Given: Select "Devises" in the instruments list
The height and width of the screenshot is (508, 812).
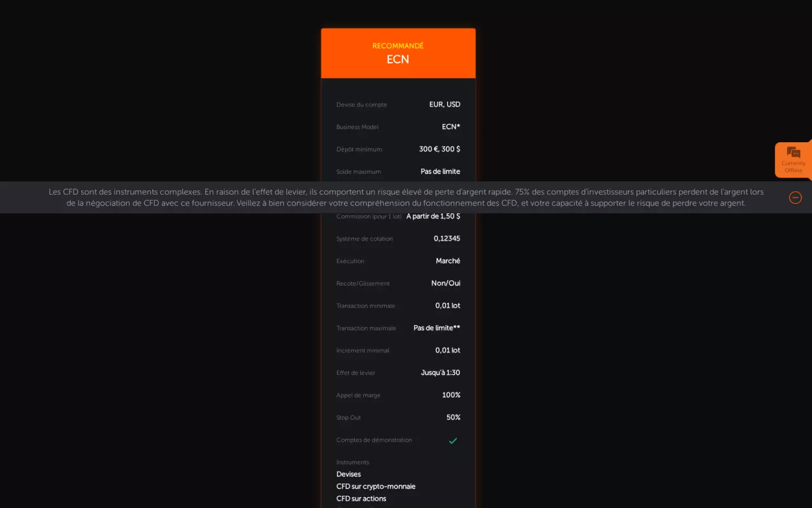Looking at the screenshot, I should 349,474.
